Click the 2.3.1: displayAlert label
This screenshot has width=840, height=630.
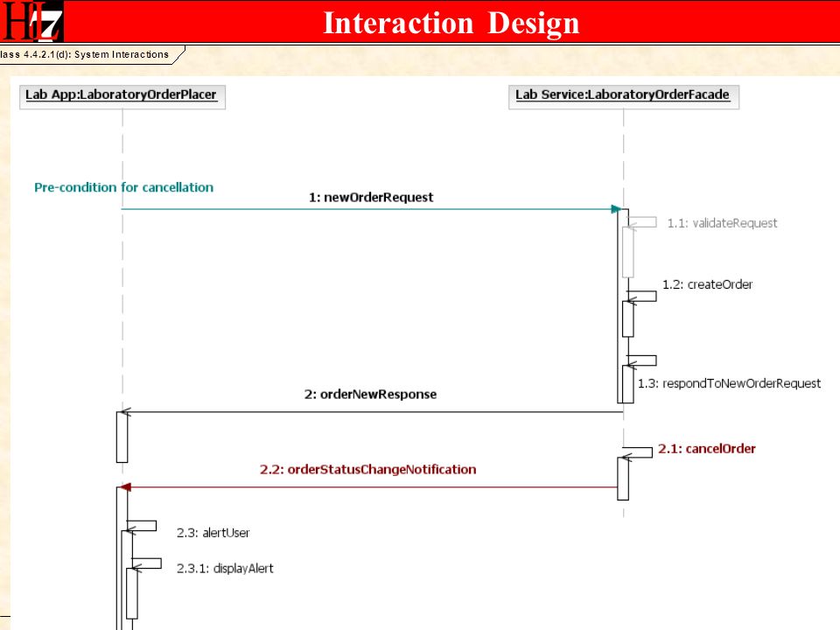(225, 569)
